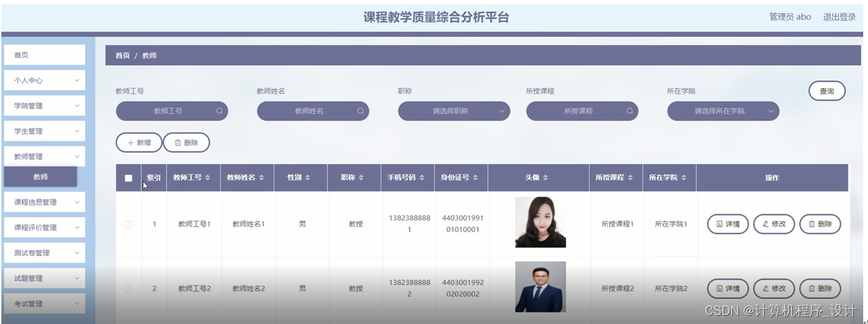The image size is (868, 324).
Task: Focus the 教师姓名 search input
Action: tap(313, 111)
